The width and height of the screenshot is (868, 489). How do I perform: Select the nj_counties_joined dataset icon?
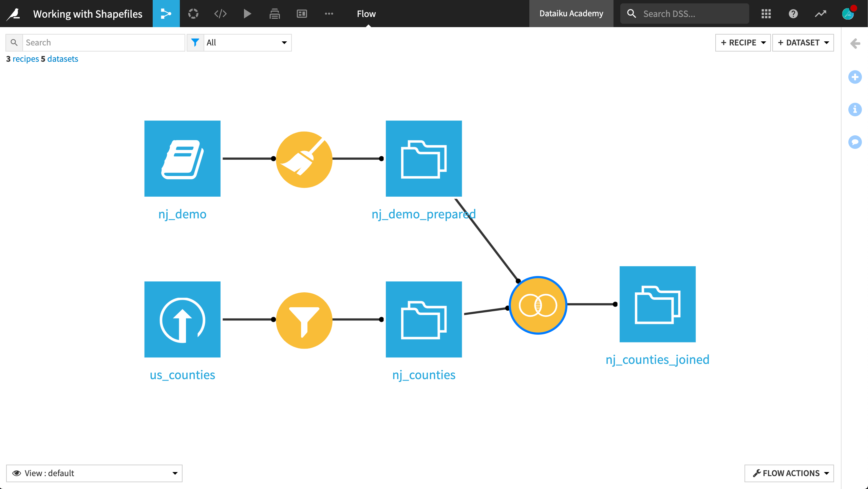point(657,304)
